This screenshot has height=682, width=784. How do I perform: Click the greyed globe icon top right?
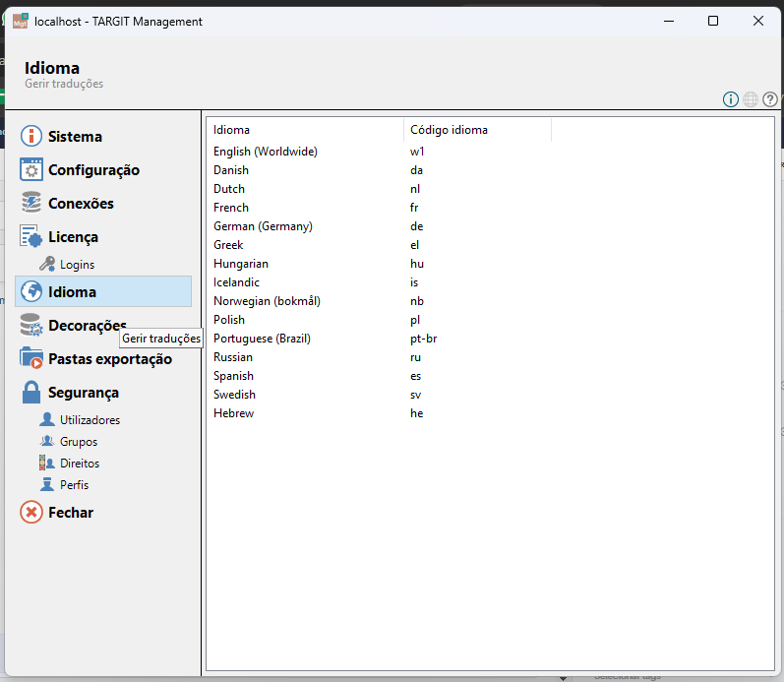751,99
